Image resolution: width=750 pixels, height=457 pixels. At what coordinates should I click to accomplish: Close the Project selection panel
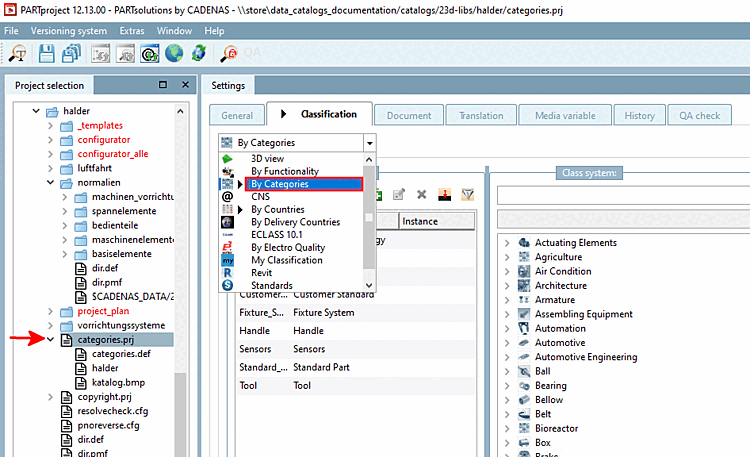point(186,85)
